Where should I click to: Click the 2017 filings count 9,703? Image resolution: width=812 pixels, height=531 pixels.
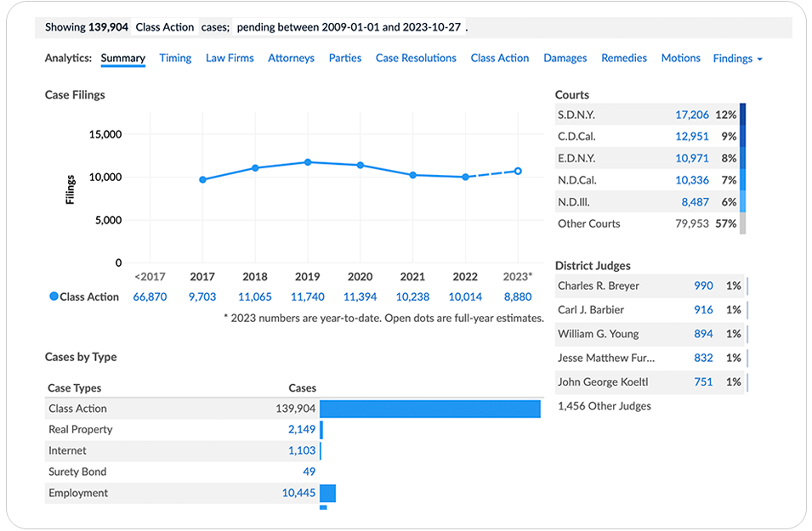[202, 297]
